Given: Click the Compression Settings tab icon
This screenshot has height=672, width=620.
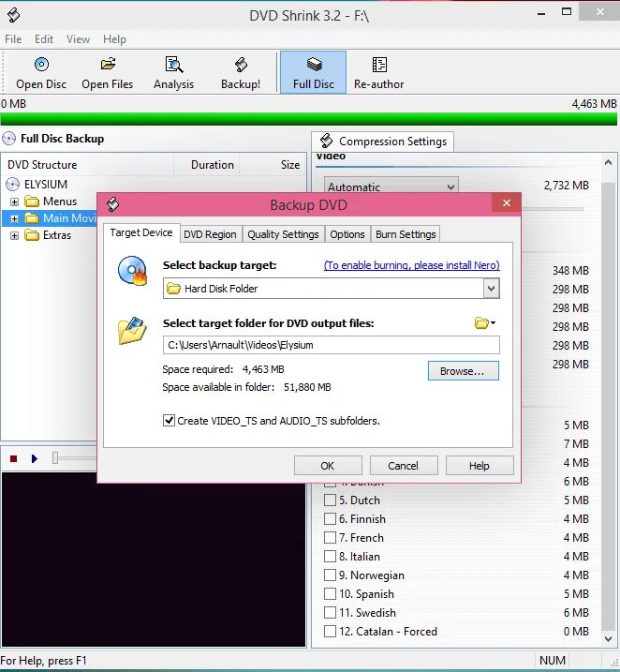Looking at the screenshot, I should tap(326, 141).
